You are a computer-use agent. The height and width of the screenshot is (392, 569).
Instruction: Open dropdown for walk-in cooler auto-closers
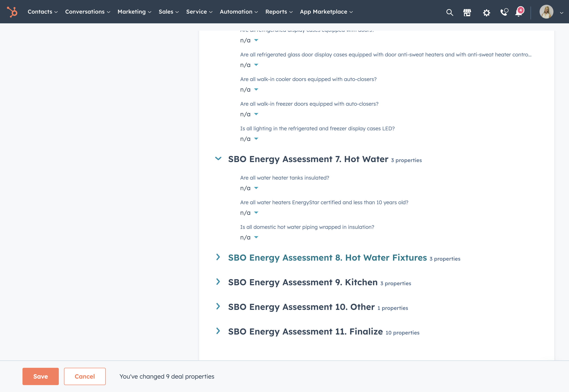[249, 90]
